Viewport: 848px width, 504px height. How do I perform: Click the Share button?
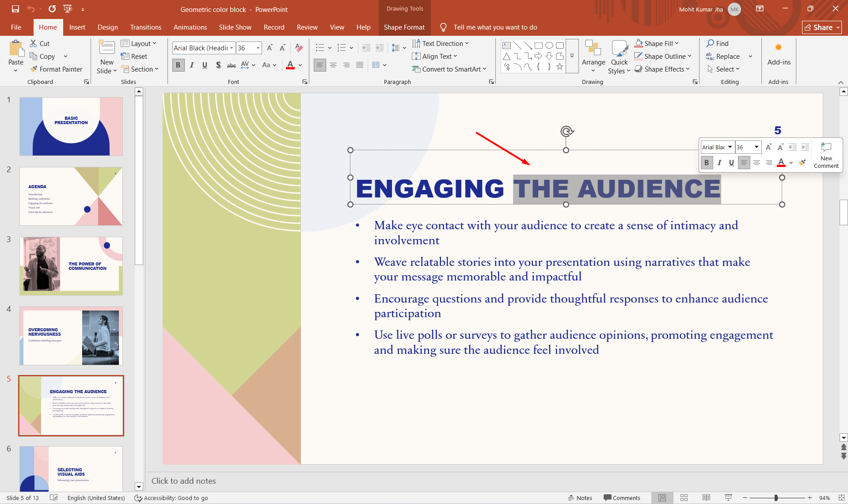pyautogui.click(x=822, y=27)
